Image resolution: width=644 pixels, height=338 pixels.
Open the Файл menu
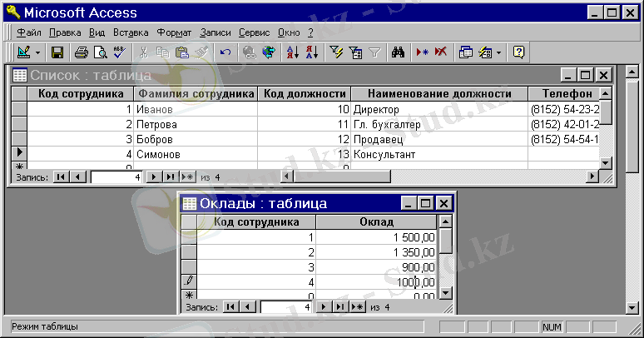(x=29, y=32)
